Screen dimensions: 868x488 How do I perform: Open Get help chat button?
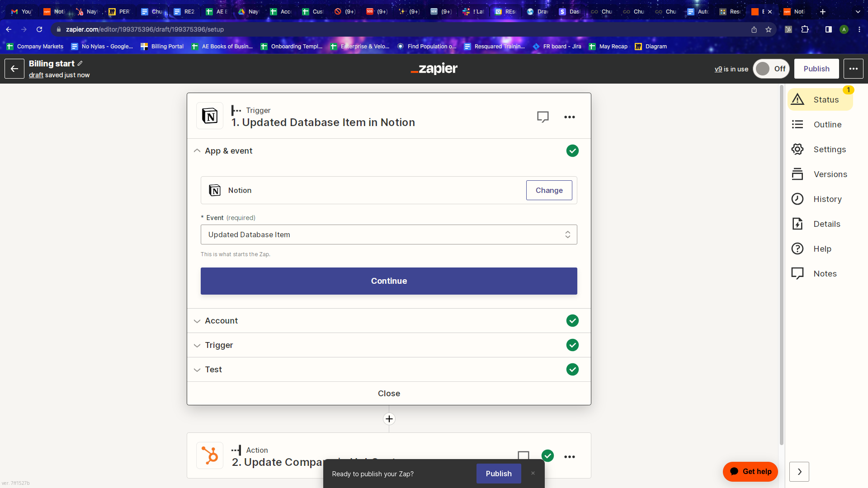click(x=750, y=472)
